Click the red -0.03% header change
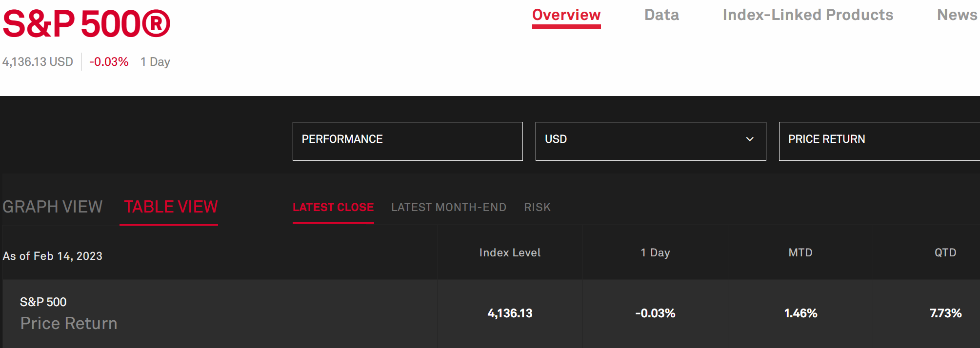Screen dimensions: 980x348 (x=109, y=62)
